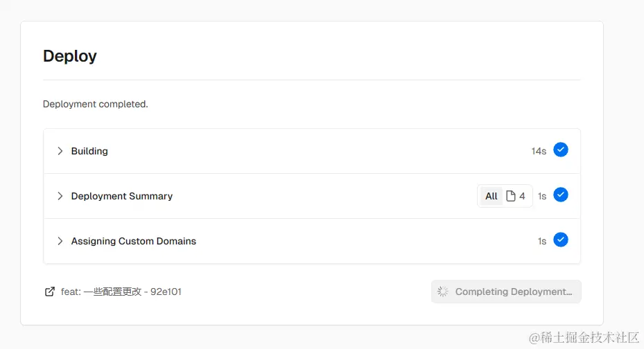The width and height of the screenshot is (644, 349).
Task: Expand the Building section chevron
Action: point(60,151)
